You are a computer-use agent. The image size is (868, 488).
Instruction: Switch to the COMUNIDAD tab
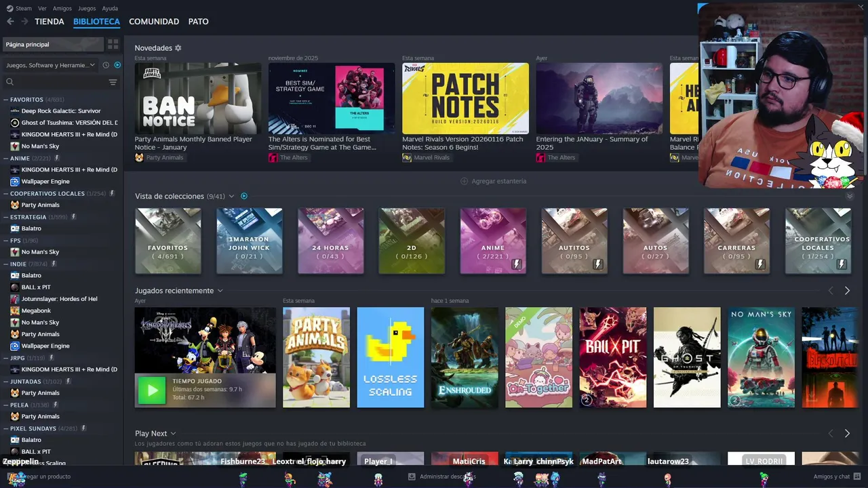pyautogui.click(x=154, y=22)
